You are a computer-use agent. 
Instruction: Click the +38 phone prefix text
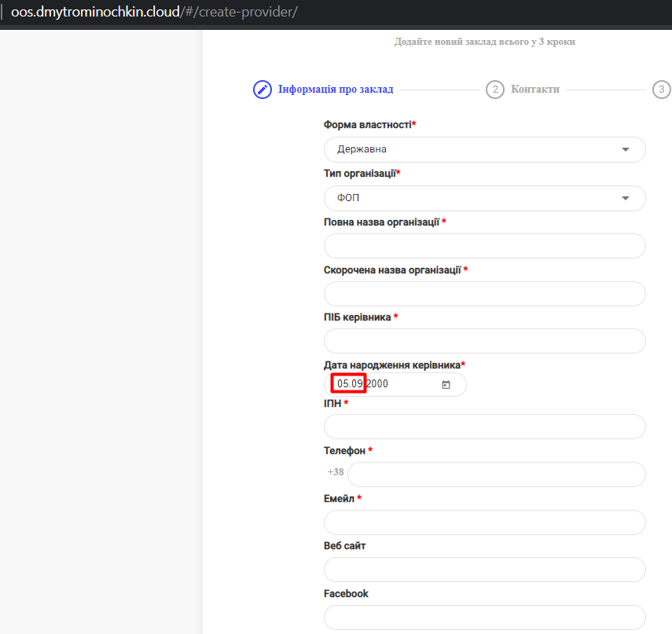[336, 472]
